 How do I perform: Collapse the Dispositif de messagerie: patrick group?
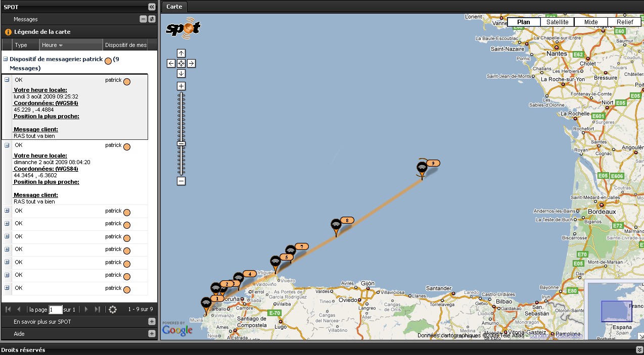tap(6, 59)
